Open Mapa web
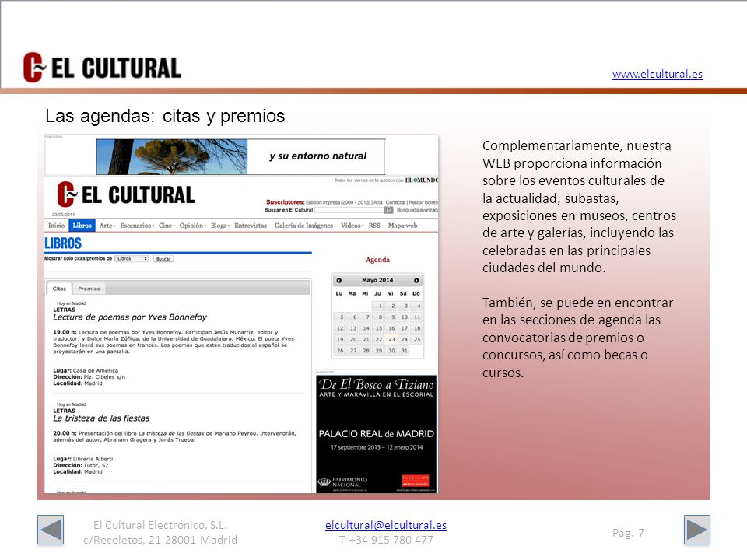Image resolution: width=747 pixels, height=560 pixels. (402, 226)
